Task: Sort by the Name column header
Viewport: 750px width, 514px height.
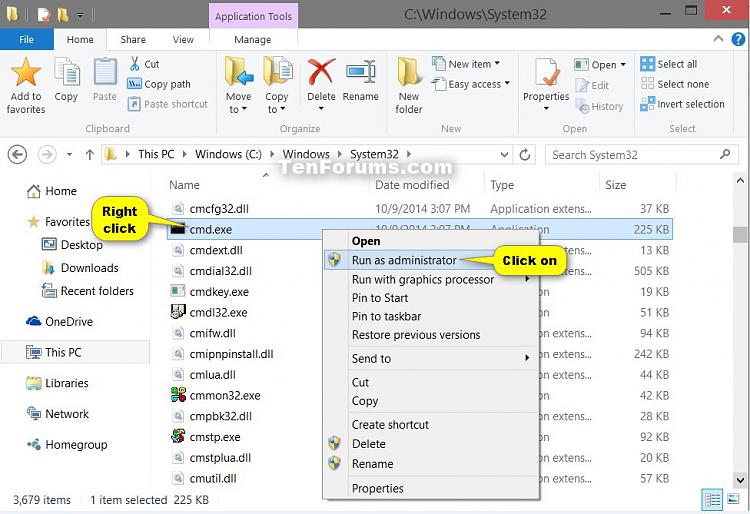Action: click(184, 185)
